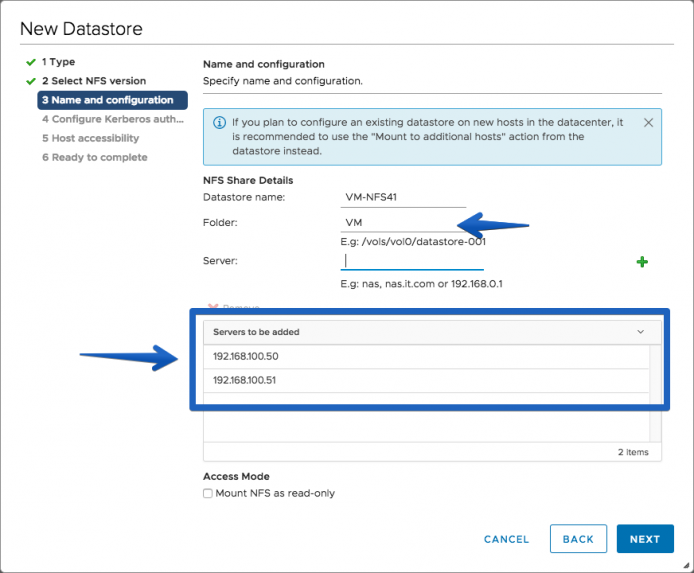
Task: Click the green checkmark beside 1 Type
Action: pyautogui.click(x=31, y=62)
